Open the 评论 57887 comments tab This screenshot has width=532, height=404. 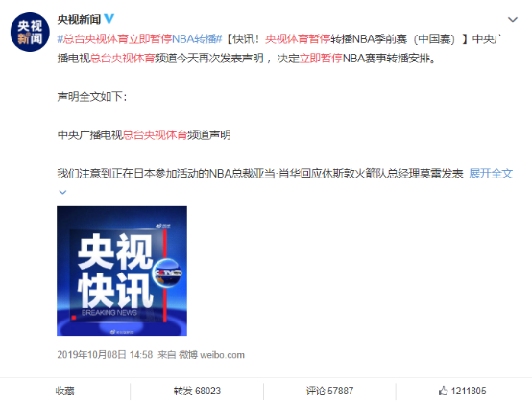[329, 391]
